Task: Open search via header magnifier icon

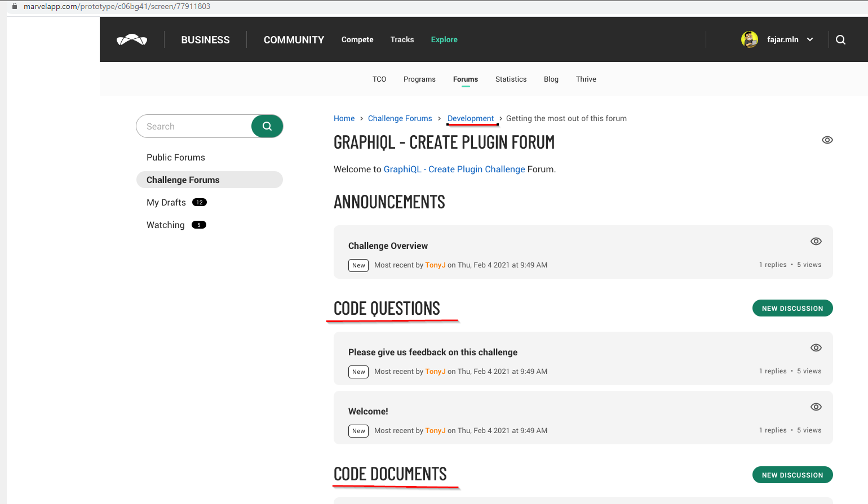Action: click(x=840, y=39)
